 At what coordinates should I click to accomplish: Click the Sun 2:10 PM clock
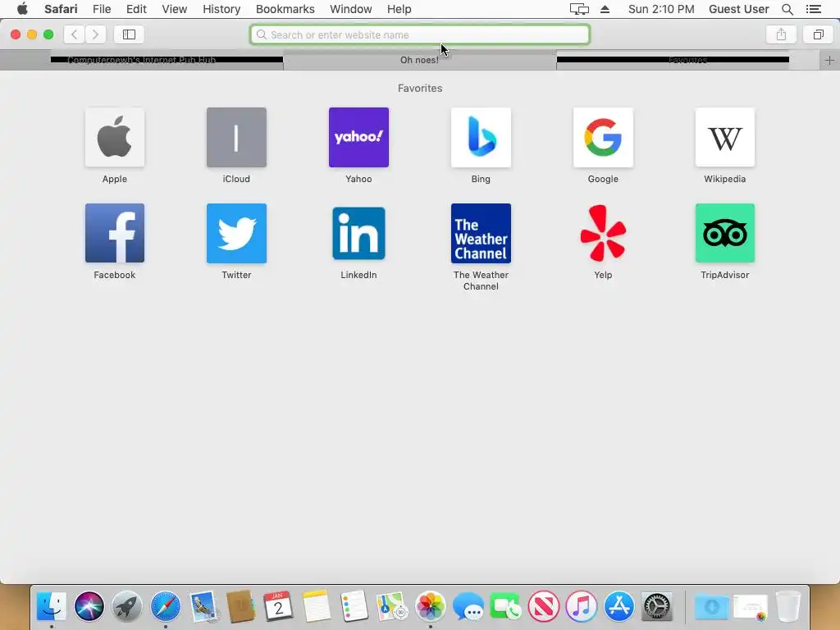click(x=661, y=9)
